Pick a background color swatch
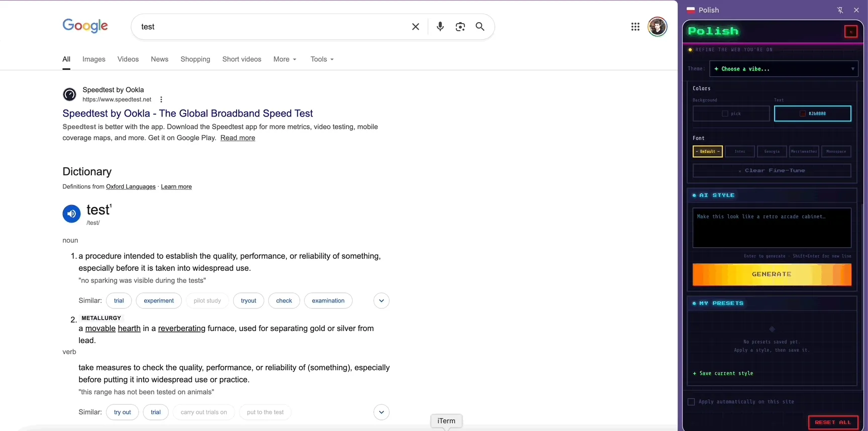 (x=731, y=114)
